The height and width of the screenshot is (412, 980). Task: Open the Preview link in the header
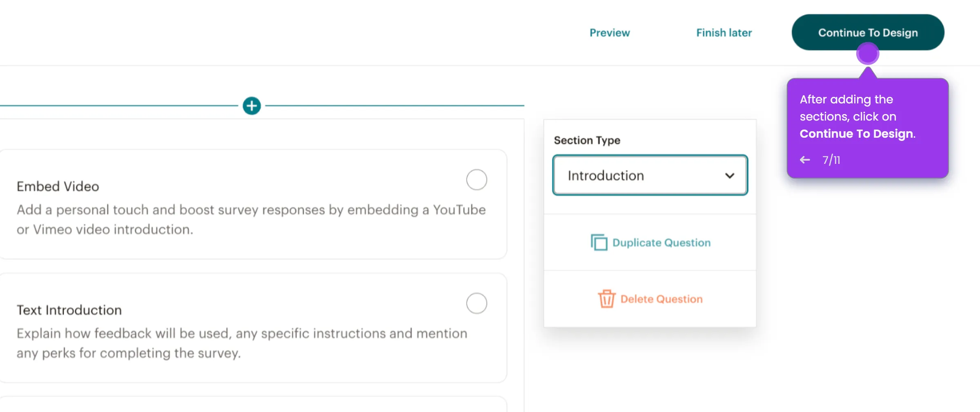609,33
